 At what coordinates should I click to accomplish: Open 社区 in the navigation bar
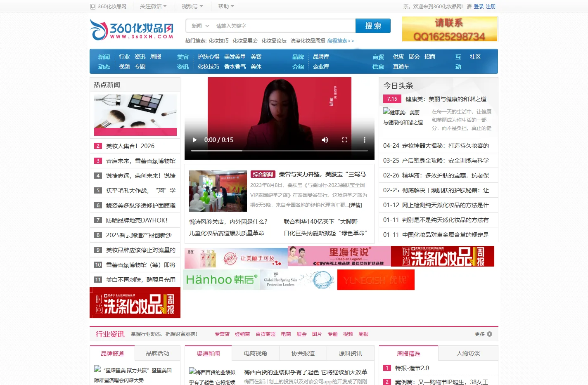tap(475, 57)
